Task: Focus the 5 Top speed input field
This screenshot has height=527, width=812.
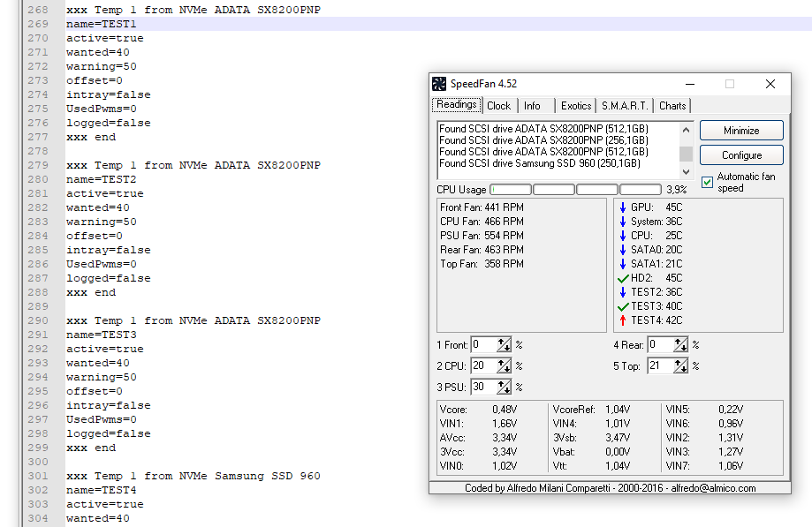Action: coord(660,365)
